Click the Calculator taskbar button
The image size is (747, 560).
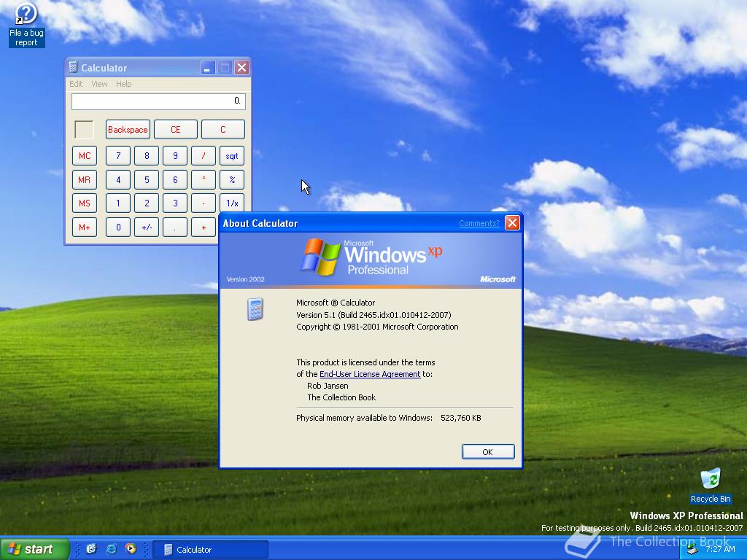point(209,550)
